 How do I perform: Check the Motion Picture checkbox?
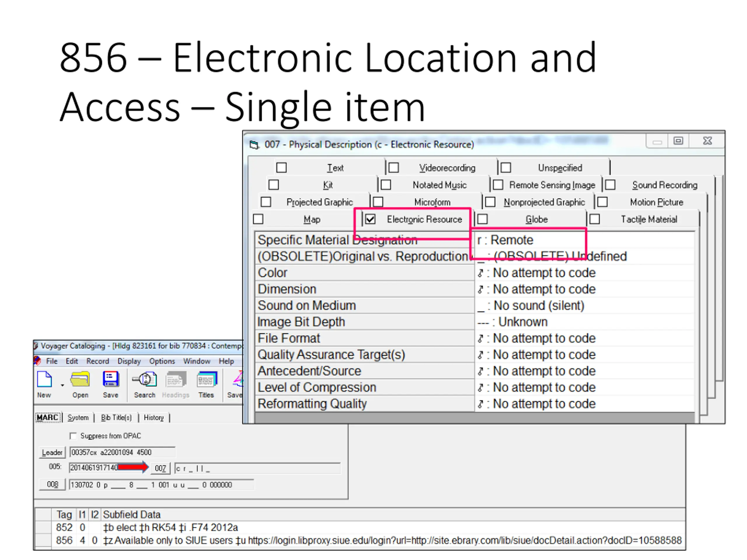602,202
